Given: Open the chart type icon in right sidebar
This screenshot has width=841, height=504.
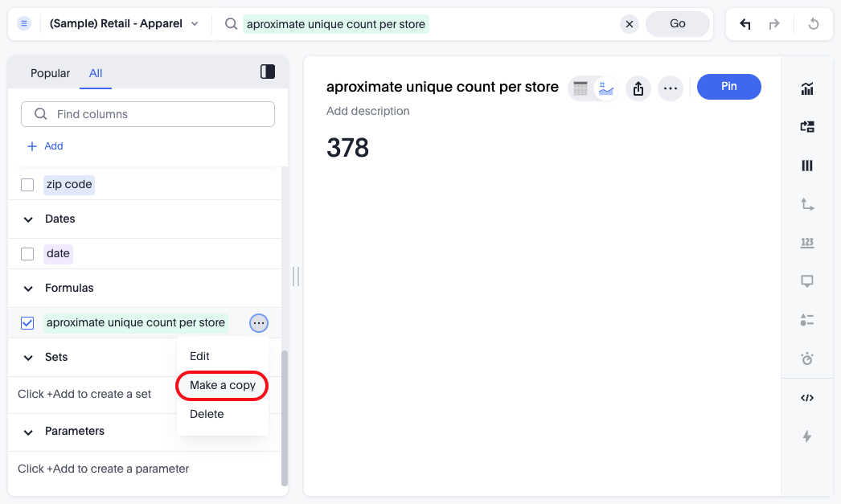Looking at the screenshot, I should coord(807,88).
